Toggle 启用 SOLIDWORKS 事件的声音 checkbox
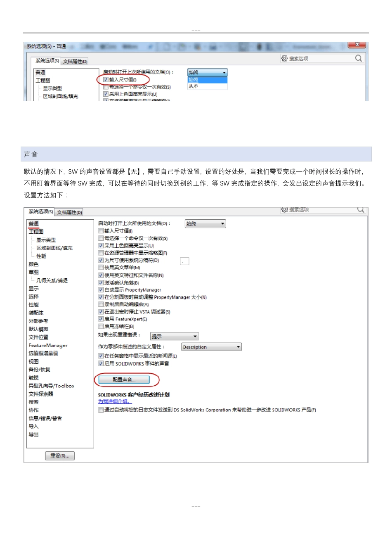The image size is (392, 555). click(101, 363)
